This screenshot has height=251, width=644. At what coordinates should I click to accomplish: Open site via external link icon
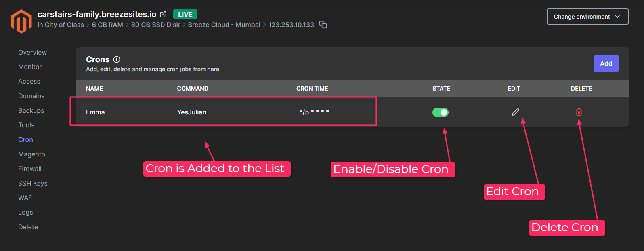163,14
